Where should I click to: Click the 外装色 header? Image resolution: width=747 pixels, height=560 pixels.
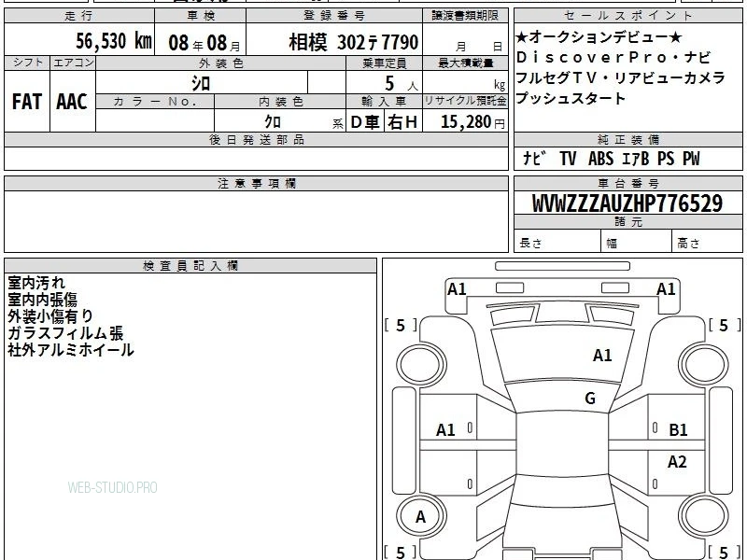pyautogui.click(x=221, y=63)
